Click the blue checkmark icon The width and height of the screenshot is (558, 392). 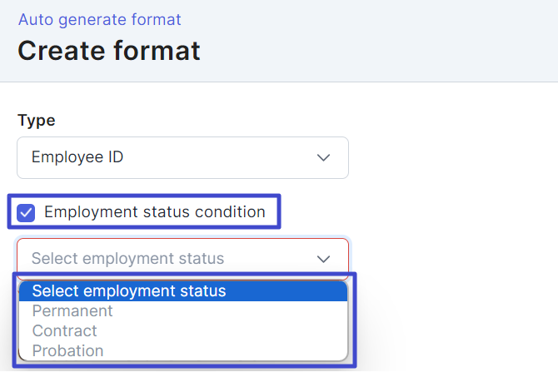(x=27, y=212)
